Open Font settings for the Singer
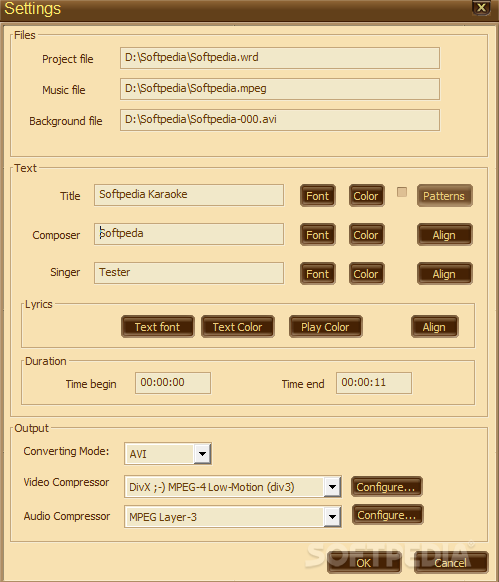Viewport: 499px width, 582px height. pos(317,274)
